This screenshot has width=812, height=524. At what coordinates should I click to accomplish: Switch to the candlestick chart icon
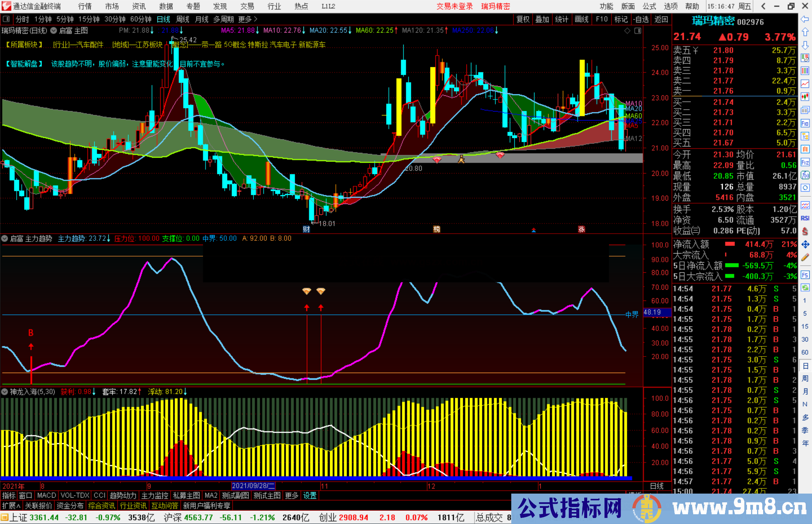[805, 97]
